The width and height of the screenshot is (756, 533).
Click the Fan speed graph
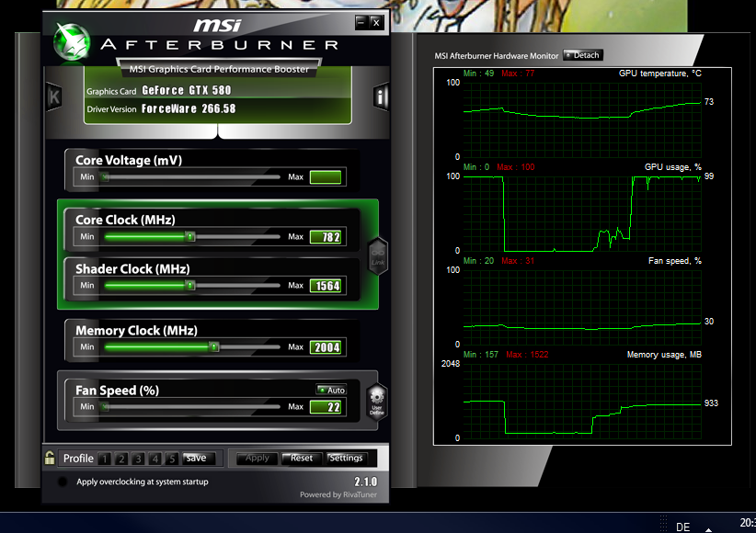pos(582,307)
